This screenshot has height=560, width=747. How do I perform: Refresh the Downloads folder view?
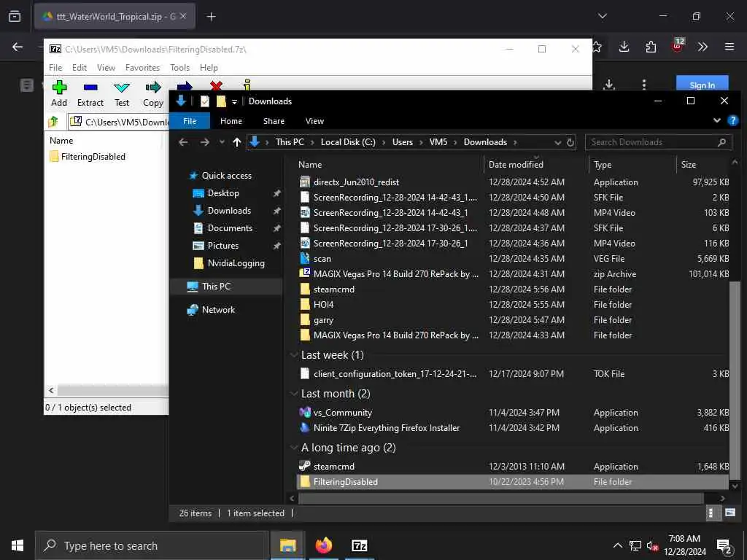570,142
